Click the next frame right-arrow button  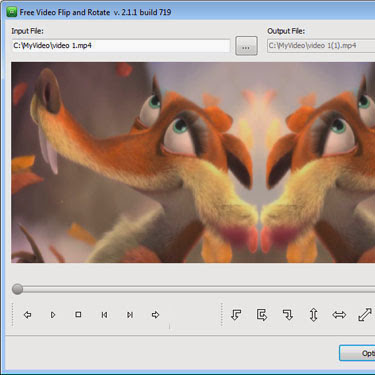[155, 315]
